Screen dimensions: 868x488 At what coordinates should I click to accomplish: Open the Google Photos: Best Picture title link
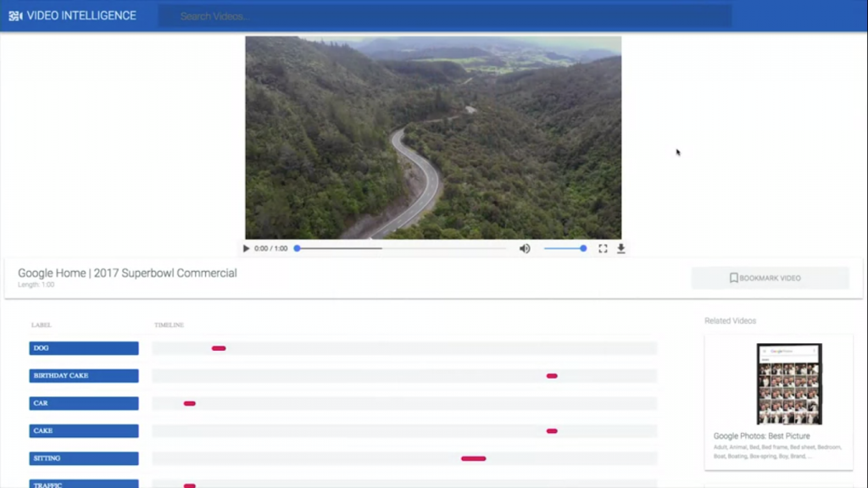761,436
